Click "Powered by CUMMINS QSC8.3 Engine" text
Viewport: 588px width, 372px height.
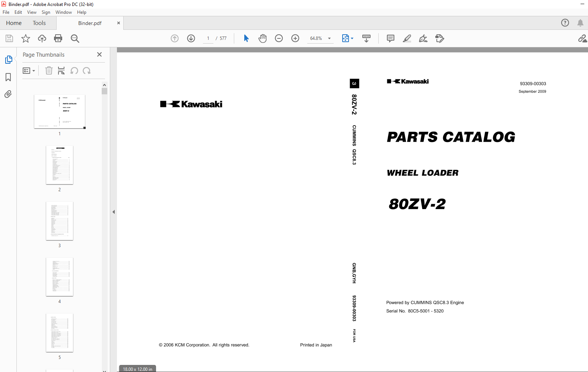tap(425, 303)
